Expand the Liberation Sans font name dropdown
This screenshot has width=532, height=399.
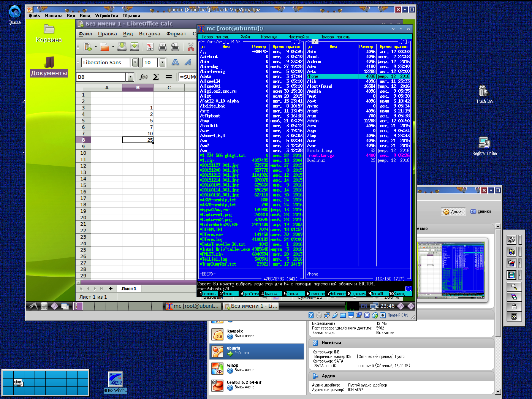(x=135, y=62)
